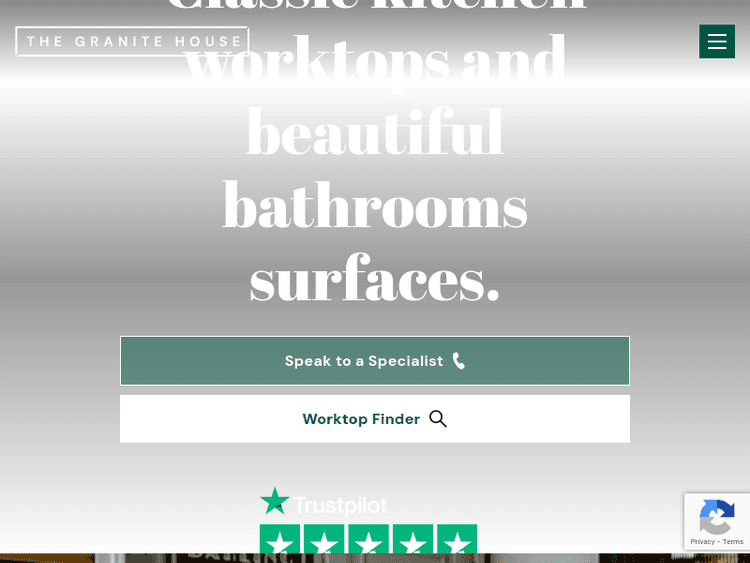Click the 'beautiful' headline word
The width and height of the screenshot is (750, 563).
tap(375, 132)
